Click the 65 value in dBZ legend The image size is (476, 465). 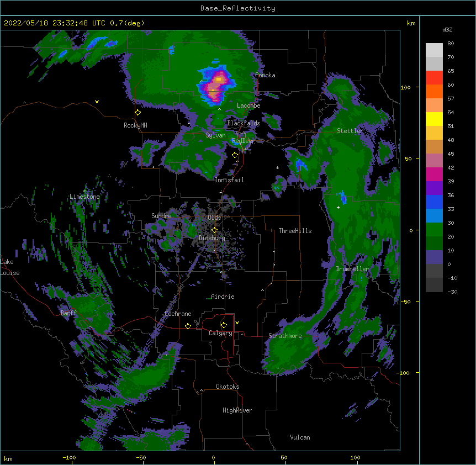pos(451,71)
